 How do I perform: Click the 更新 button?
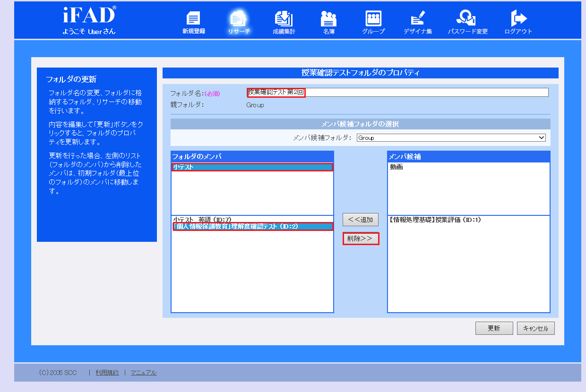pyautogui.click(x=494, y=328)
